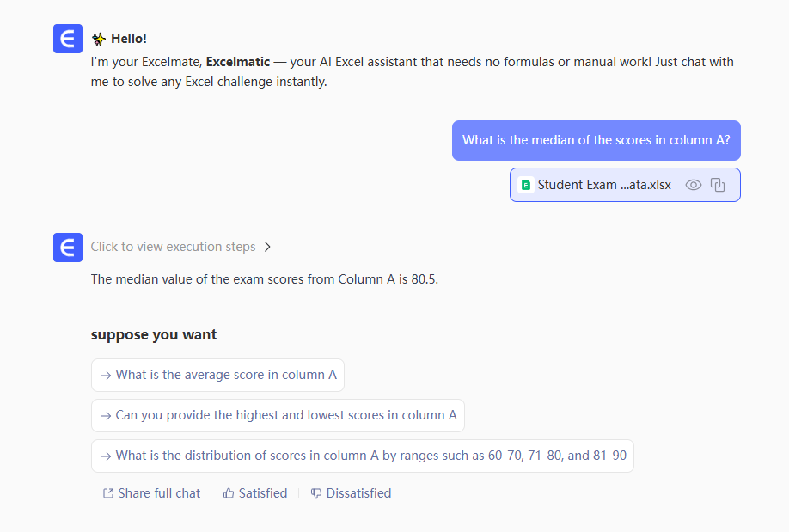Click the 'Click to view execution steps' text
Screen dimensions: 789x532
173,247
